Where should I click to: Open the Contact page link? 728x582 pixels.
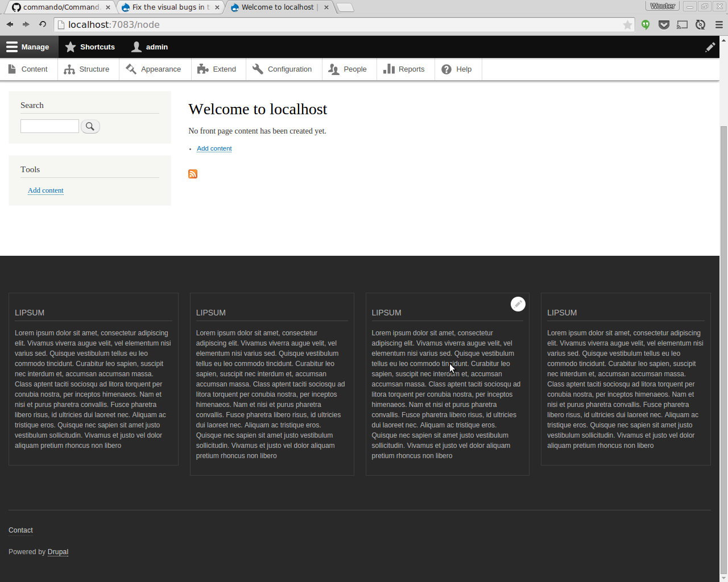coord(20,530)
